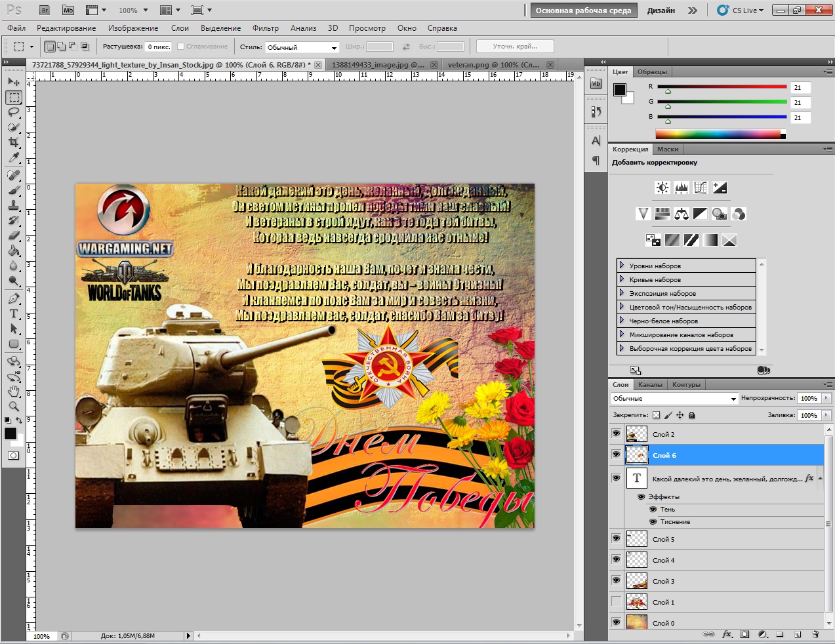Hide layer Слой 6

pos(616,454)
